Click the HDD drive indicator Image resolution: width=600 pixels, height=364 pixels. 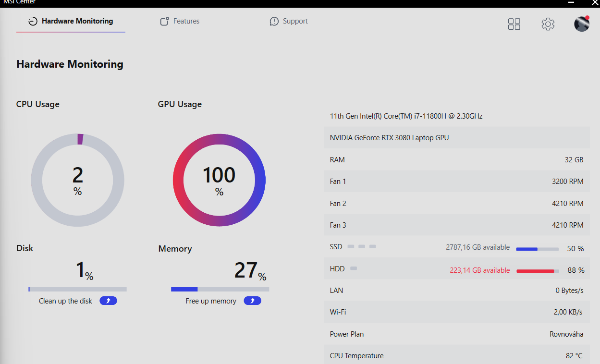tap(354, 268)
